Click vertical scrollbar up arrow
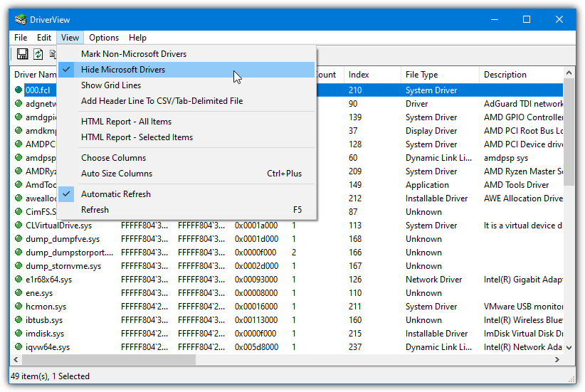 pos(569,73)
